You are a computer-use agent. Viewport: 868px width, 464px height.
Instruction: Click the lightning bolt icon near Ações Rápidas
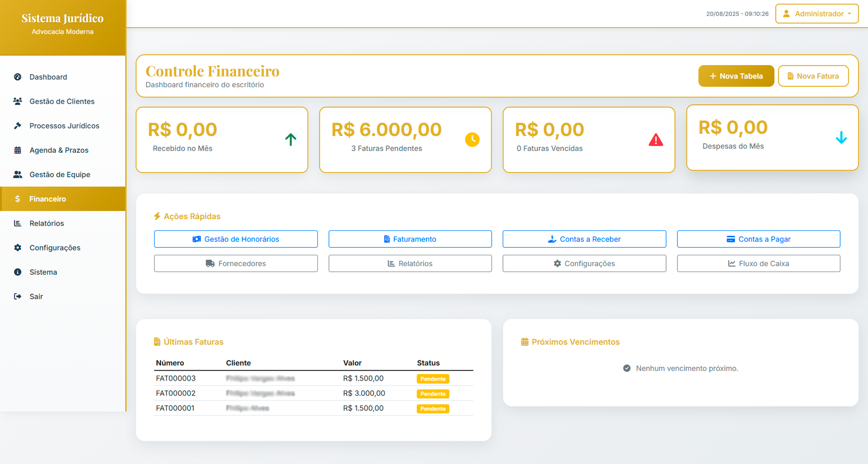(x=157, y=216)
